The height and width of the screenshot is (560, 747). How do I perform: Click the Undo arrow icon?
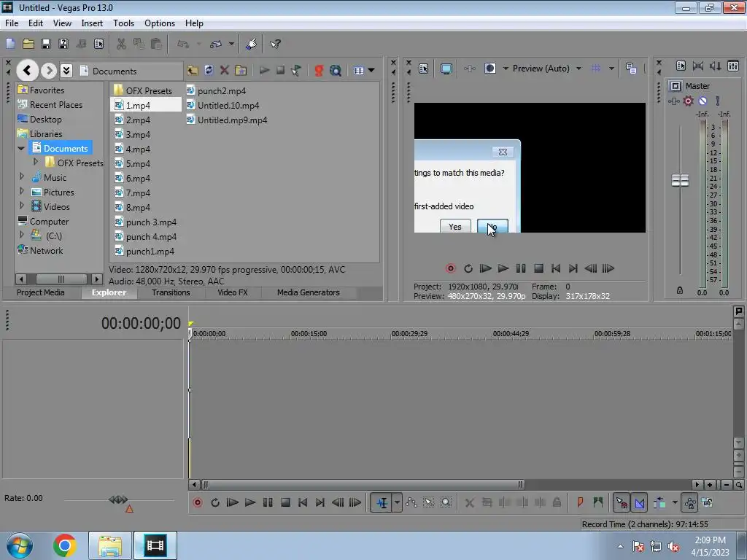click(183, 44)
